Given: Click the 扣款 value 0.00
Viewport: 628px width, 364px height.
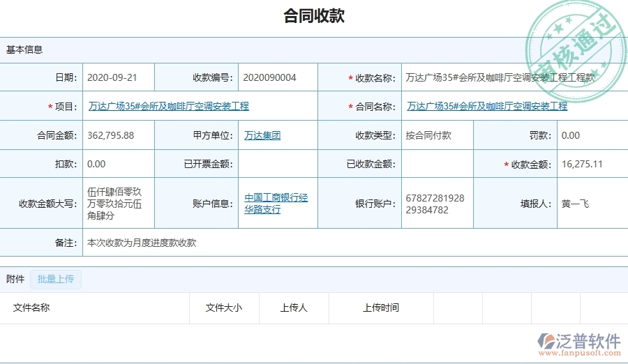Looking at the screenshot, I should tap(96, 164).
